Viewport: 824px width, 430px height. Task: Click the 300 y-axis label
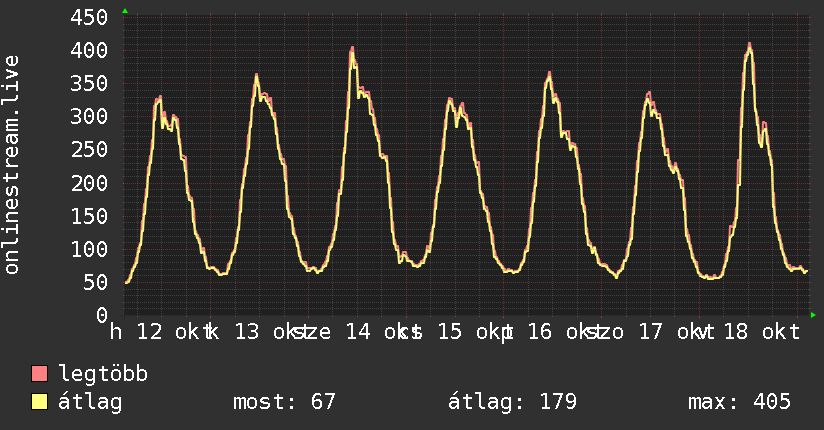(x=89, y=117)
